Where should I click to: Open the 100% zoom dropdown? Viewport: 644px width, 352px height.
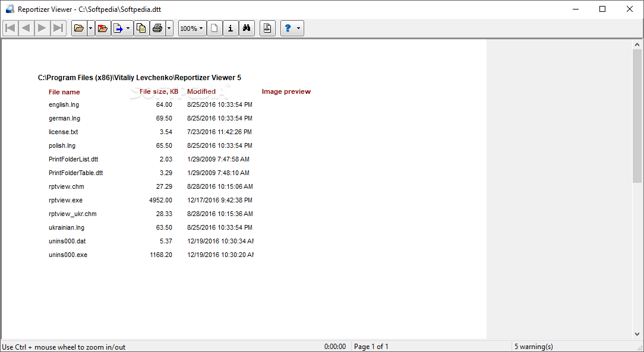tap(192, 28)
